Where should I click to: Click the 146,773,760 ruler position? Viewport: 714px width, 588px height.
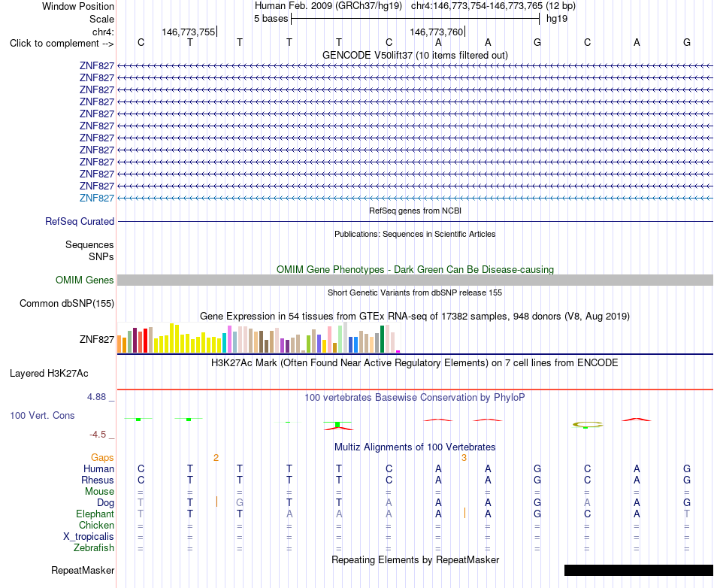pos(436,32)
